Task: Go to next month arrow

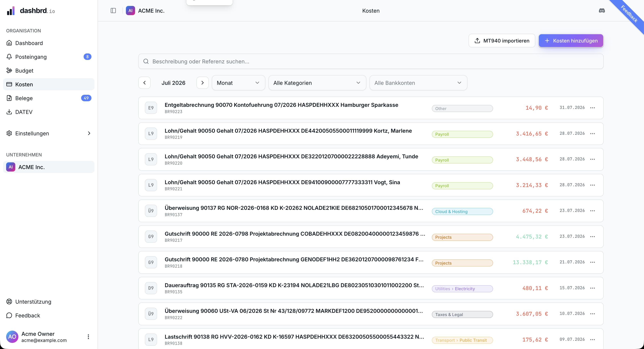Action: 202,83
